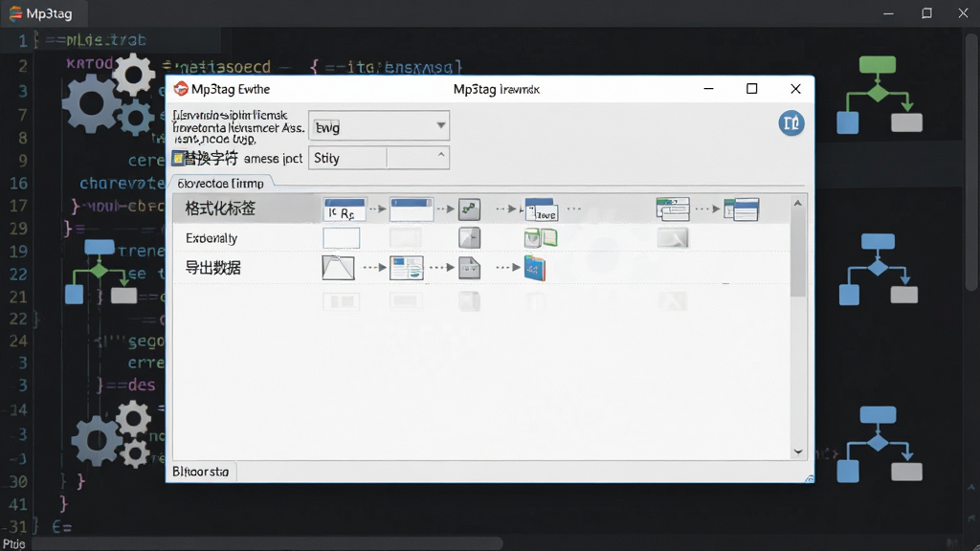Click the gray file icon in 导出数据 row

469,268
